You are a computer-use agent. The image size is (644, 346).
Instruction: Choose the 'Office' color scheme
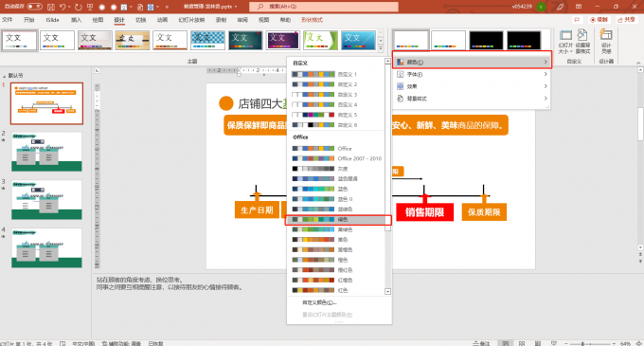[337, 148]
